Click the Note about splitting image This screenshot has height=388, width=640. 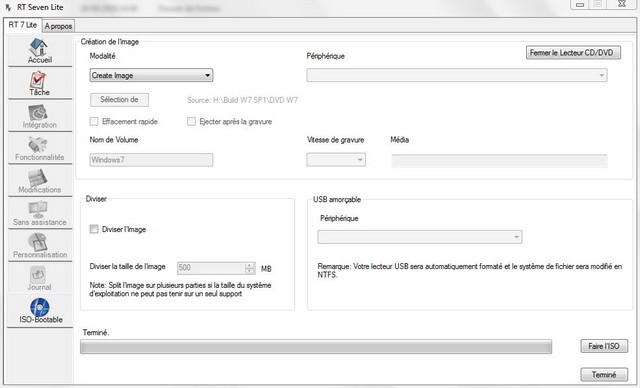[180, 289]
